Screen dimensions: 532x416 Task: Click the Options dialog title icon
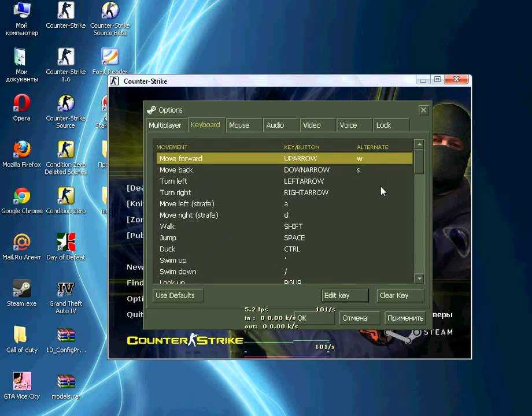(152, 110)
